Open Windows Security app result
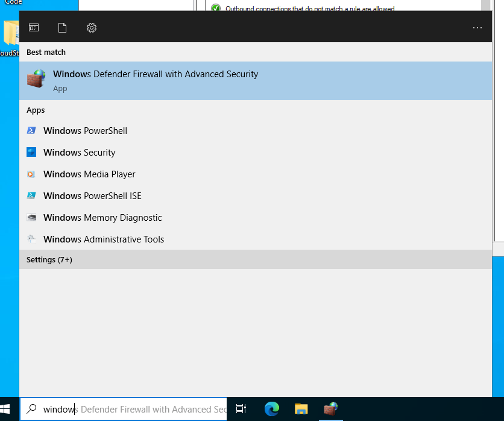This screenshot has width=504, height=421. [x=256, y=153]
